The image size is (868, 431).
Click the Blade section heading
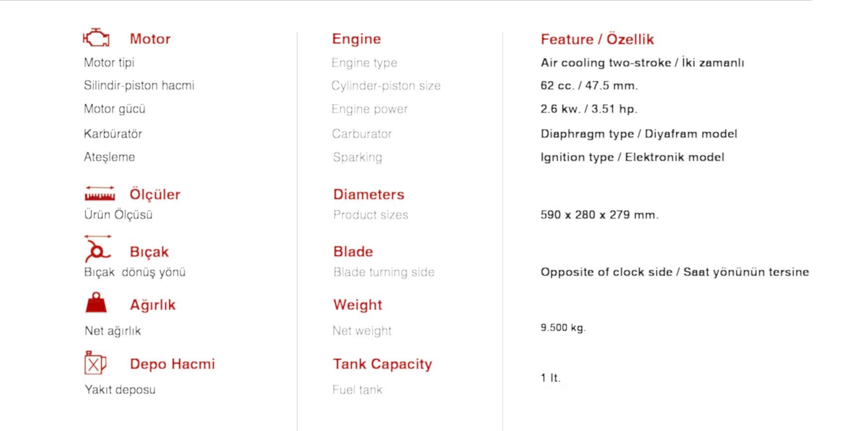[353, 252]
